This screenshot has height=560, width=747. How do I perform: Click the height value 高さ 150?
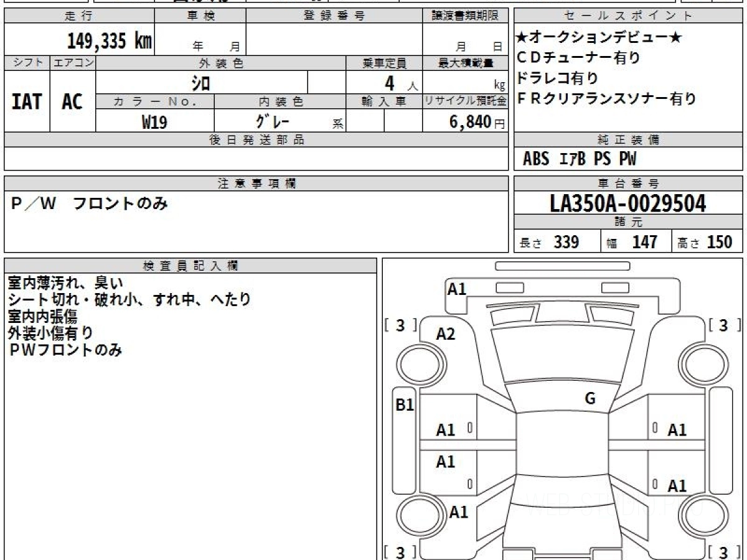coord(705,242)
